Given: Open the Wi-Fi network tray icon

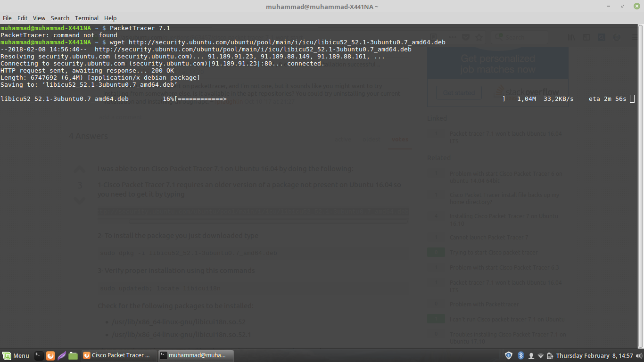Looking at the screenshot, I should tap(541, 355).
